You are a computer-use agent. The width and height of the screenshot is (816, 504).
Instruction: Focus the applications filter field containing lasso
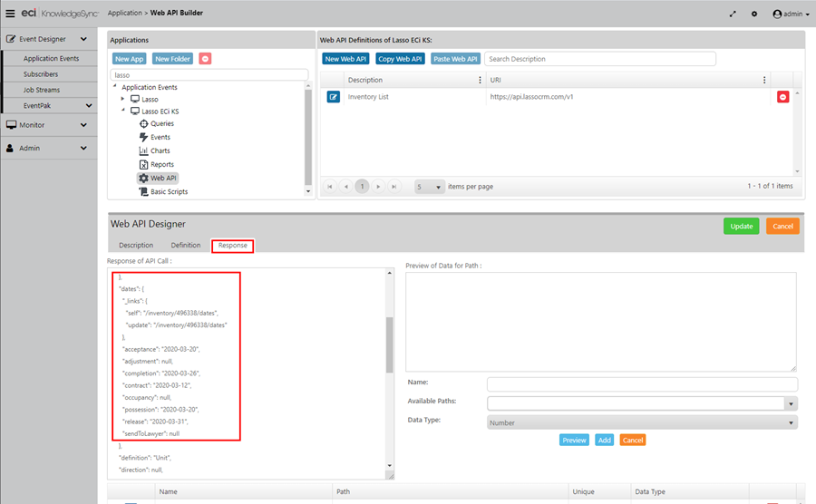pyautogui.click(x=209, y=75)
